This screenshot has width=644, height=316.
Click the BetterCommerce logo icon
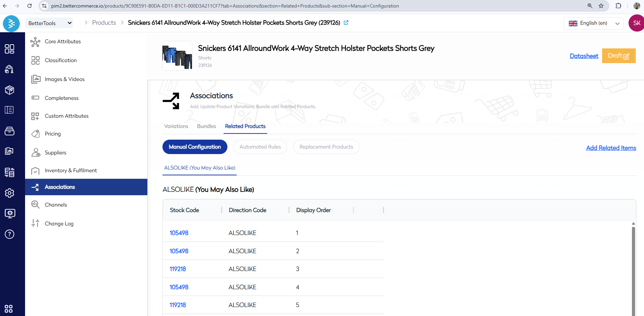click(11, 23)
